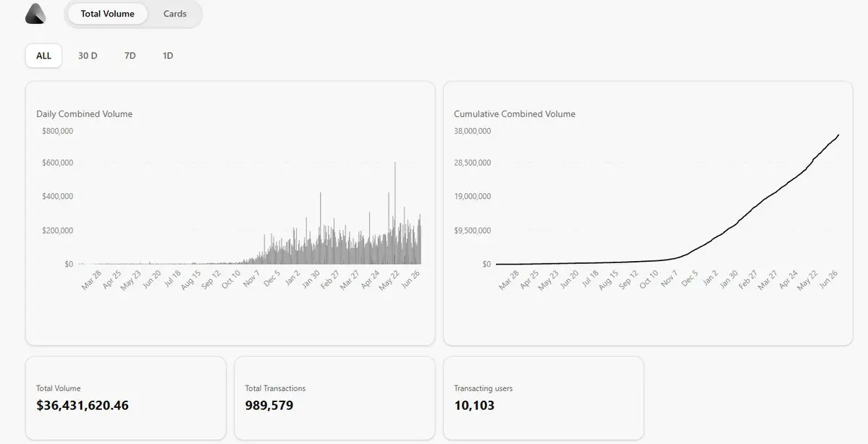Click the 10,103 transacting users figure
The width and height of the screenshot is (868, 444).
[474, 405]
